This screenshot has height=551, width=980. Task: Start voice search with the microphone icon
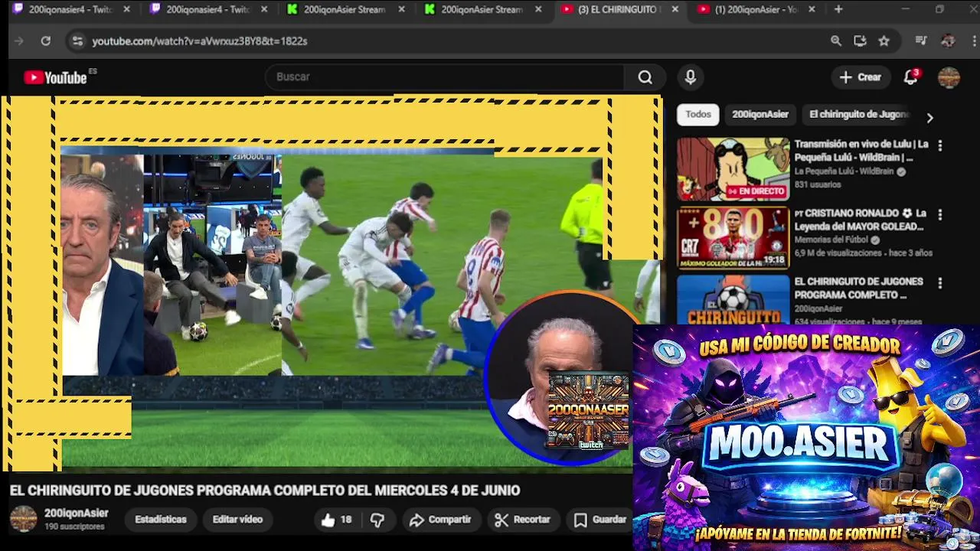coord(691,77)
